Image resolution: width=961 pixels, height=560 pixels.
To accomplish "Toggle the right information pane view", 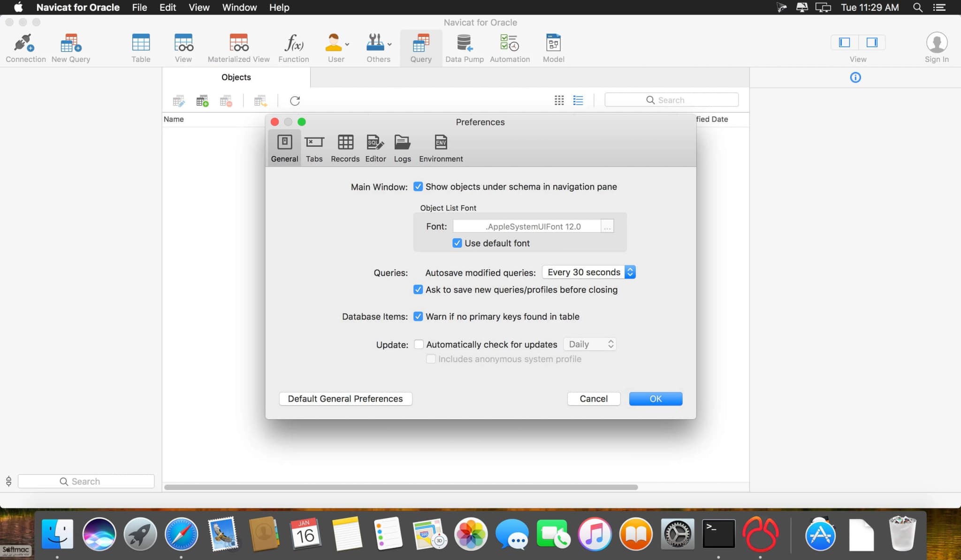I will coord(872,43).
